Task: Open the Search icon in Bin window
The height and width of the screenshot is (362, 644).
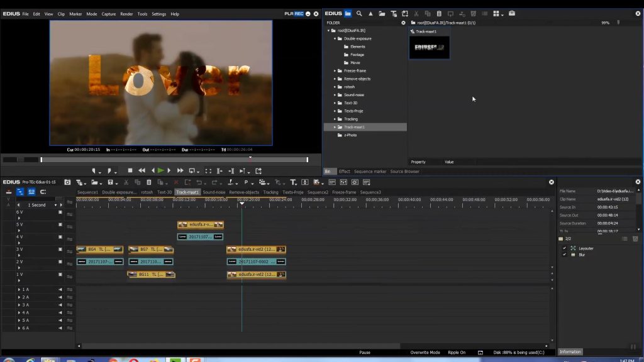Action: tap(359, 14)
